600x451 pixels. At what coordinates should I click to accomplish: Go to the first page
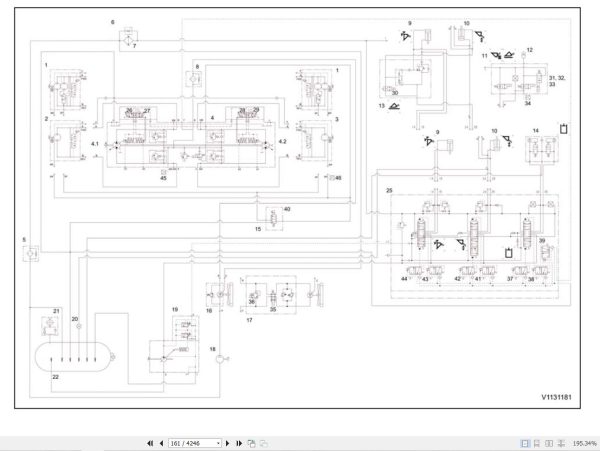[150, 443]
